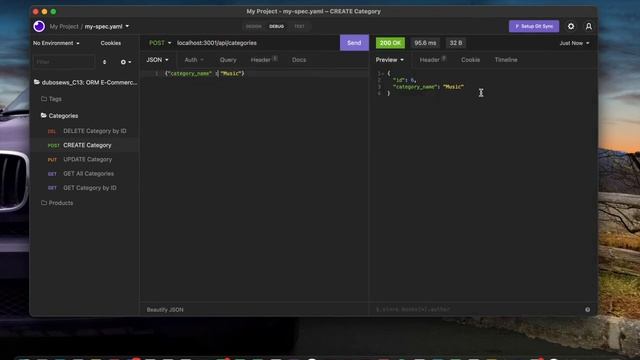Expand the Products folder
640x360 pixels.
85,203
